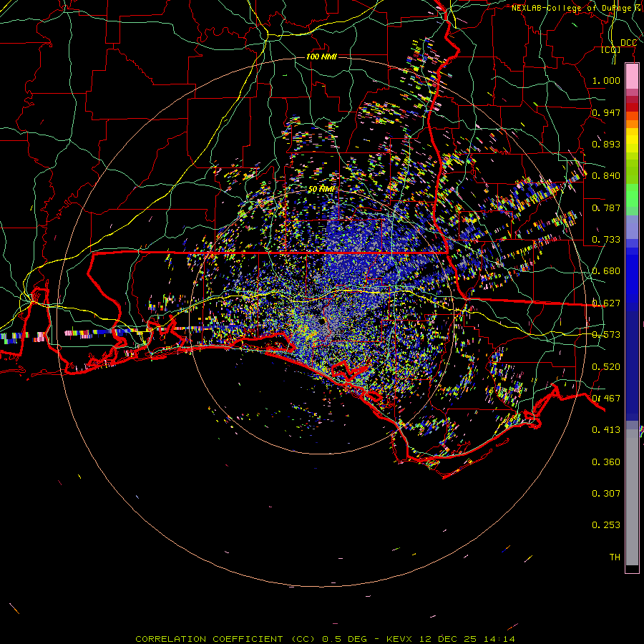Click the 0.787 scale value
This screenshot has width=644, height=644.
(x=606, y=208)
